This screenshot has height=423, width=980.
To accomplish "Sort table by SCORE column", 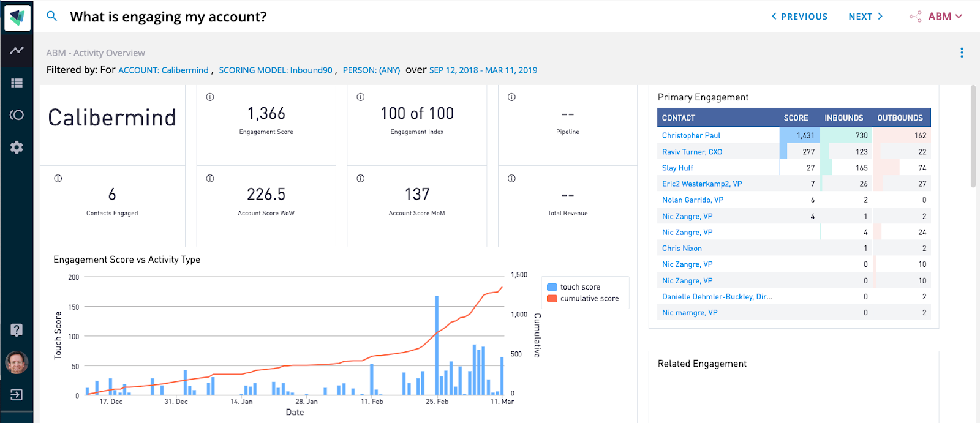I will pos(796,118).
